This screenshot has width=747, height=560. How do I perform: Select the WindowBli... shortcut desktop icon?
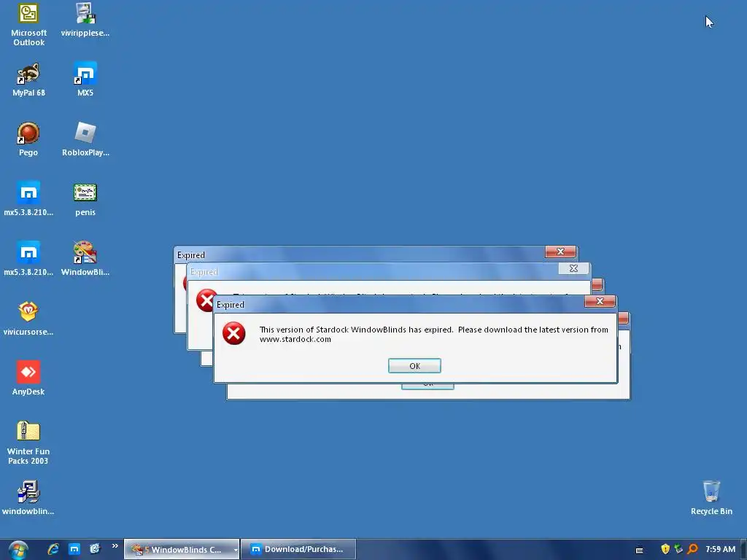[x=85, y=260]
